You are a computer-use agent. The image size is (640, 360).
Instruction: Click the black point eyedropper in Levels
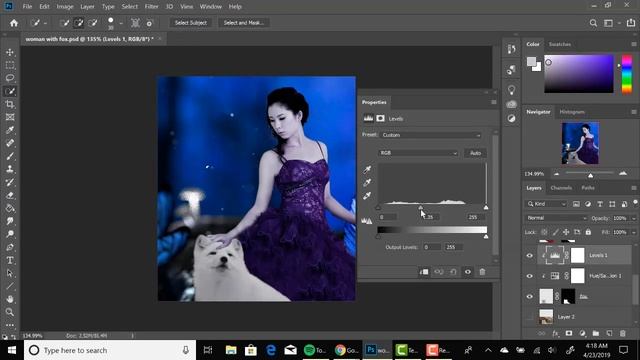pyautogui.click(x=367, y=169)
